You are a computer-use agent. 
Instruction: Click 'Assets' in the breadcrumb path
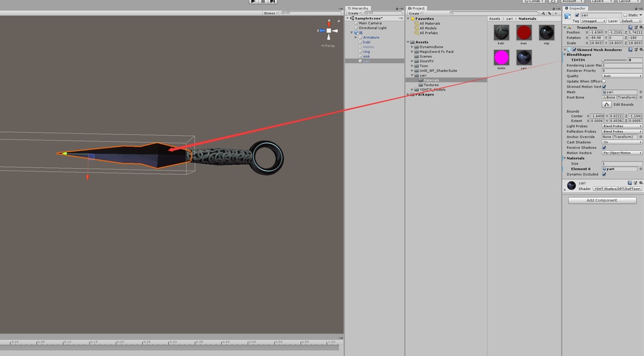pos(494,18)
